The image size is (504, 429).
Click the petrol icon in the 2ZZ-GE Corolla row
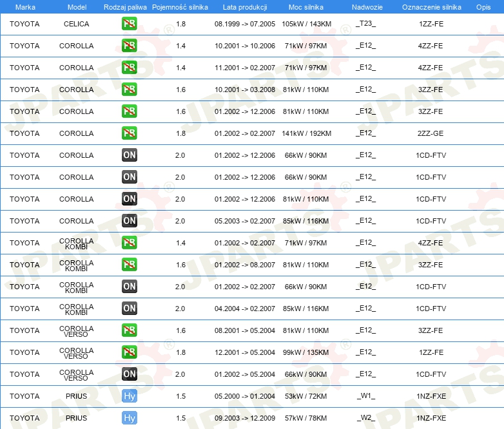(x=129, y=133)
